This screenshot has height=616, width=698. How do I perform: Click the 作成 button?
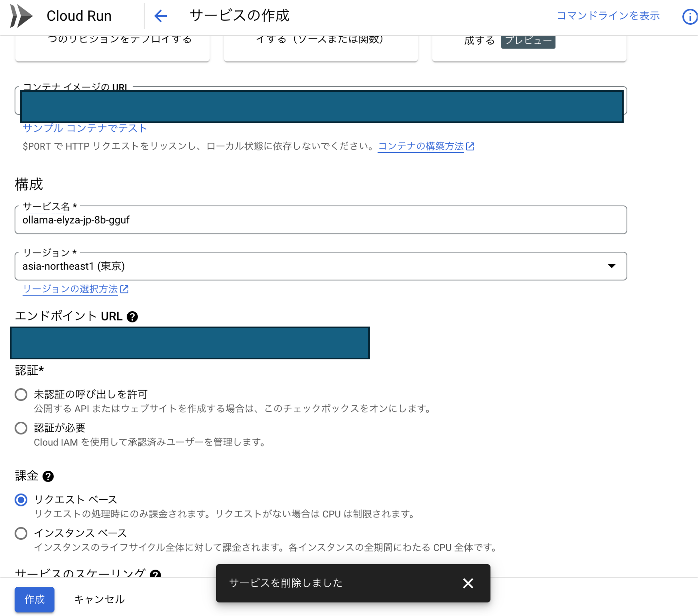coord(34,599)
